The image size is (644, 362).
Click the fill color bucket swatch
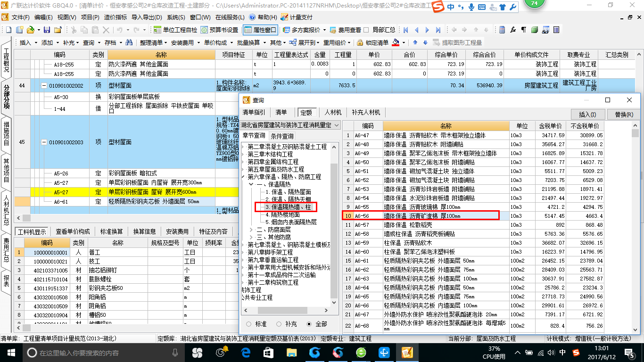click(x=396, y=42)
